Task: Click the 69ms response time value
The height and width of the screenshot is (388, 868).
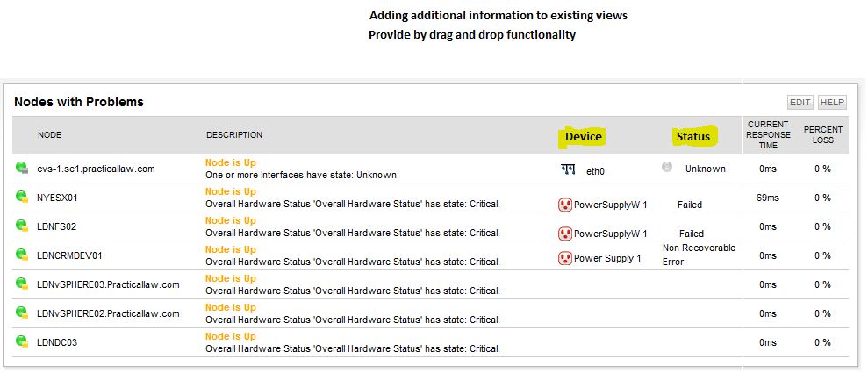Action: pos(768,198)
